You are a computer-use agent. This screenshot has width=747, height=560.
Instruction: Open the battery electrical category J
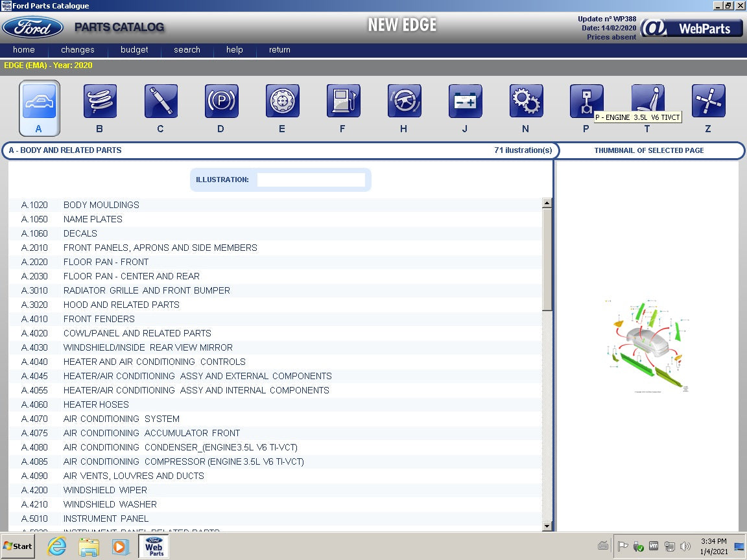(x=465, y=102)
